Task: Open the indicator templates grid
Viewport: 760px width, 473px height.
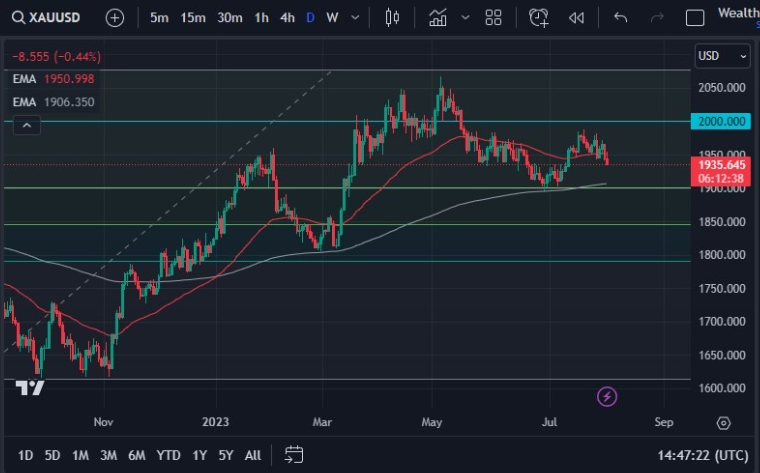Action: click(x=493, y=18)
